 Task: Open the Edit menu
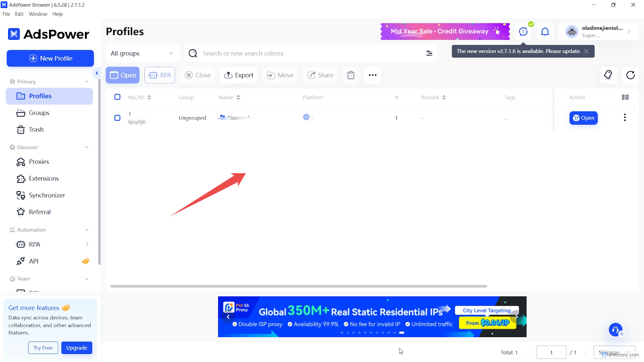[x=19, y=14]
